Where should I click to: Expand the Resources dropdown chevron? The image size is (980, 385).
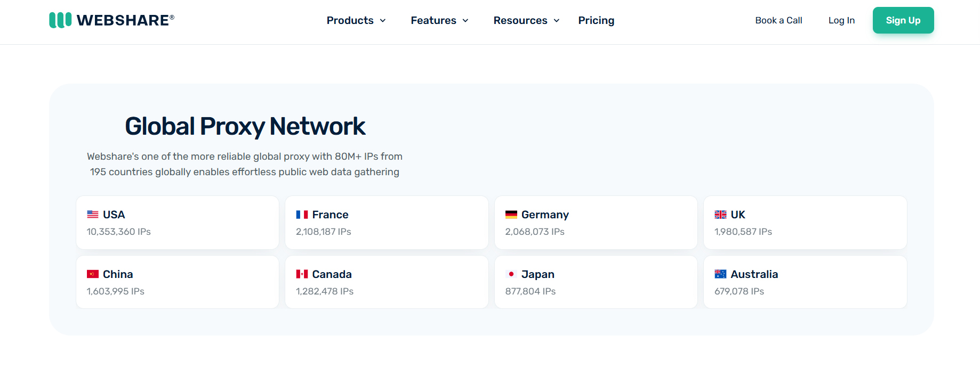click(557, 21)
